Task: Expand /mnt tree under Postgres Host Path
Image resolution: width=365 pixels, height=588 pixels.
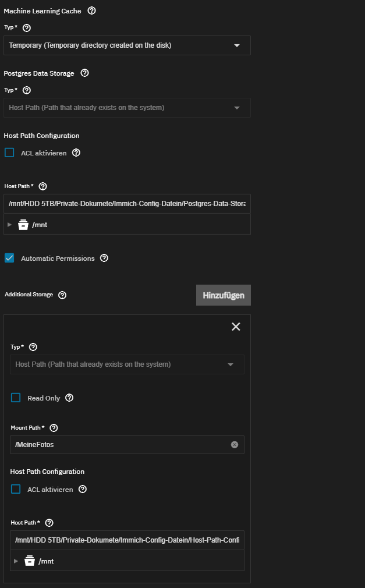Action: coord(9,225)
